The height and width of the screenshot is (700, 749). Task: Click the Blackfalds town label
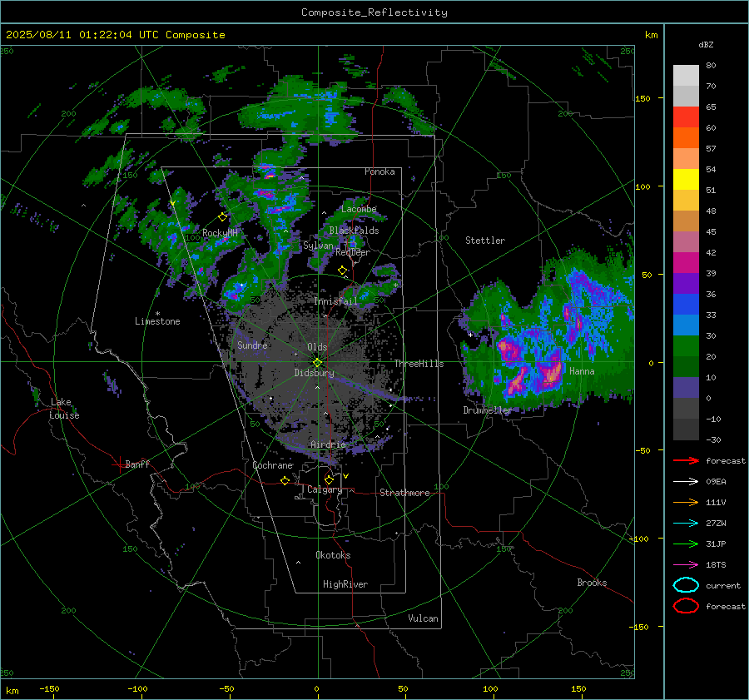tap(354, 231)
